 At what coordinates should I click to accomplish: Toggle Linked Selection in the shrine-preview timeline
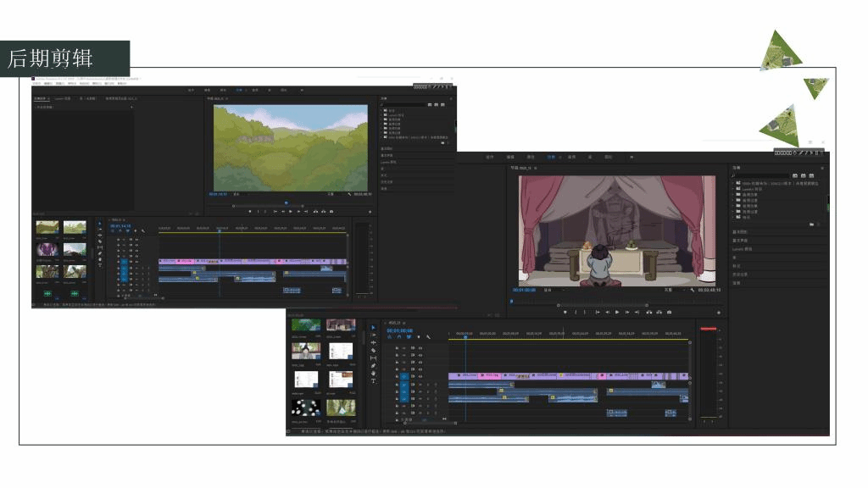(x=409, y=337)
